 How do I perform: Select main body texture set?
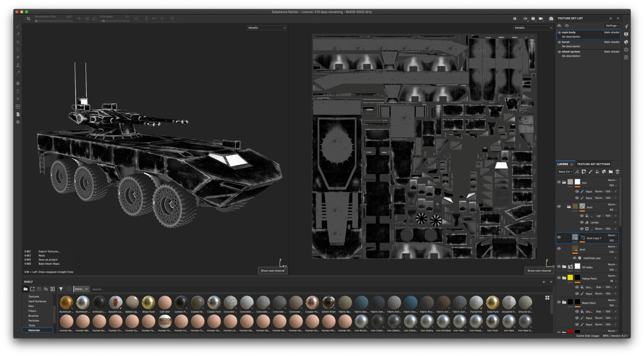click(x=588, y=35)
